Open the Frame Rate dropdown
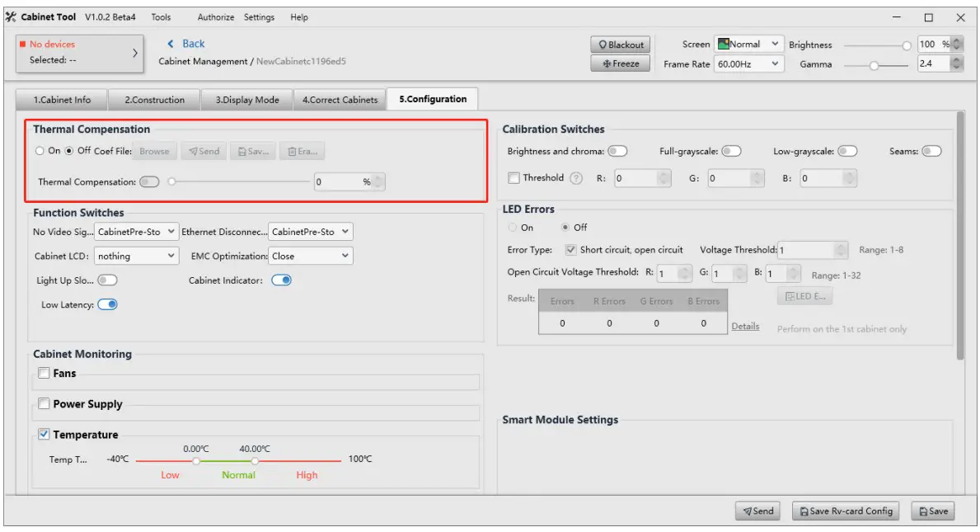 click(748, 64)
